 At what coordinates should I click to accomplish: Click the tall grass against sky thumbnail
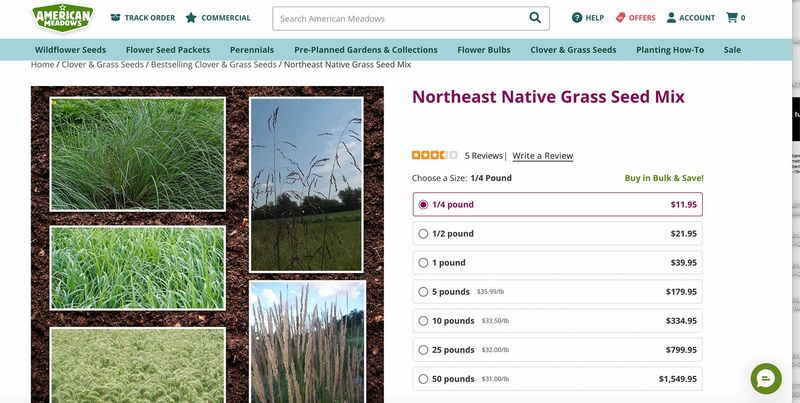tap(306, 185)
